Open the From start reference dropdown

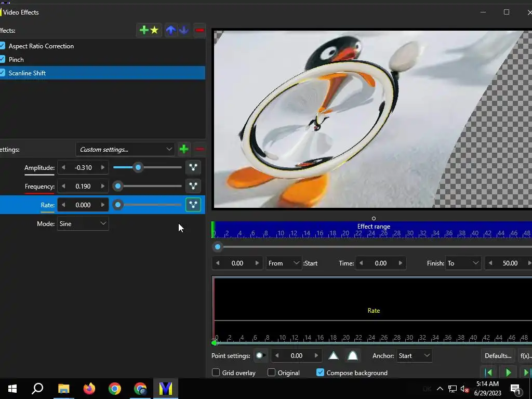pos(283,263)
